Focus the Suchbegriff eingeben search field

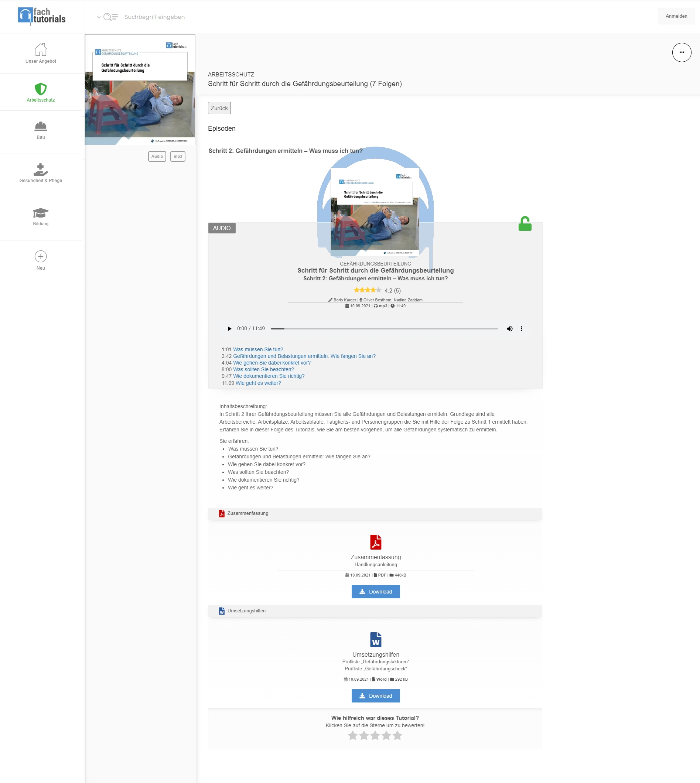pos(155,17)
